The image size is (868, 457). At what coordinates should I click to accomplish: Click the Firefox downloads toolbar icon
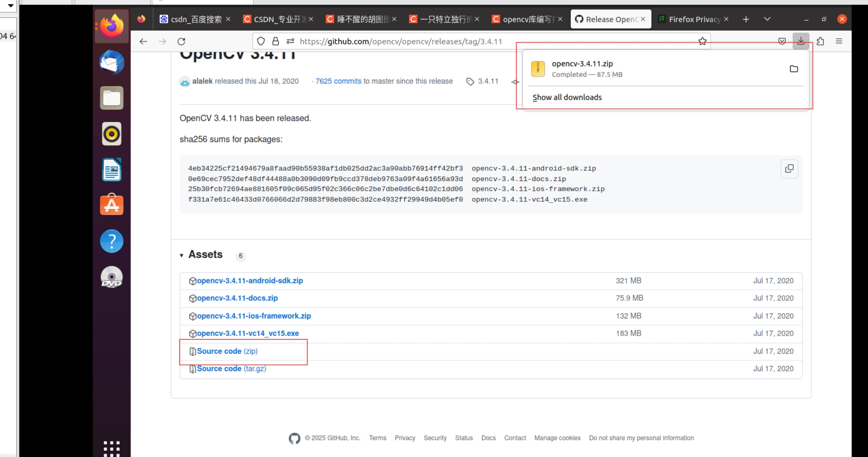(x=801, y=41)
